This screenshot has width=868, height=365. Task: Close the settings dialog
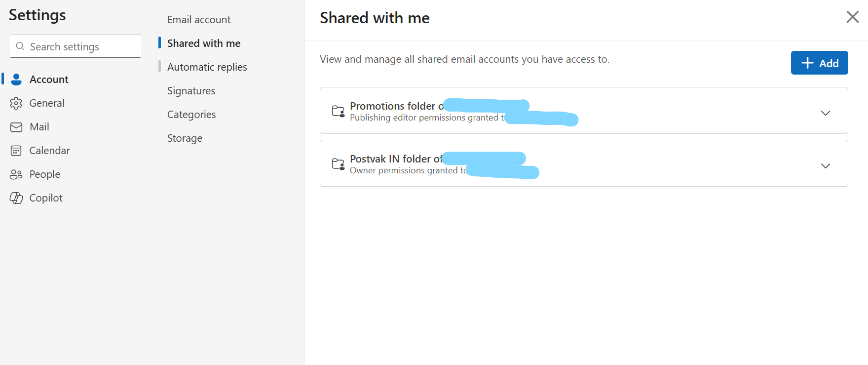[852, 17]
